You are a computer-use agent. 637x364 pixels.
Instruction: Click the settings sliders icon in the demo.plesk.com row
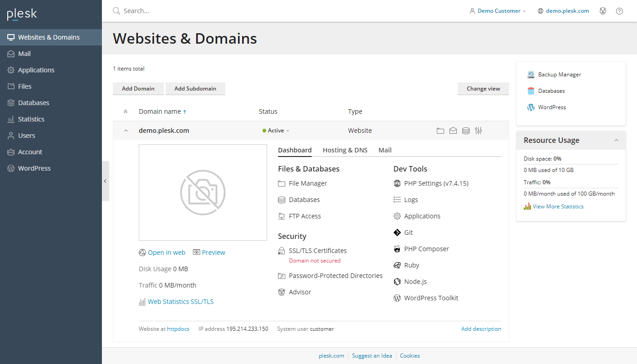478,131
